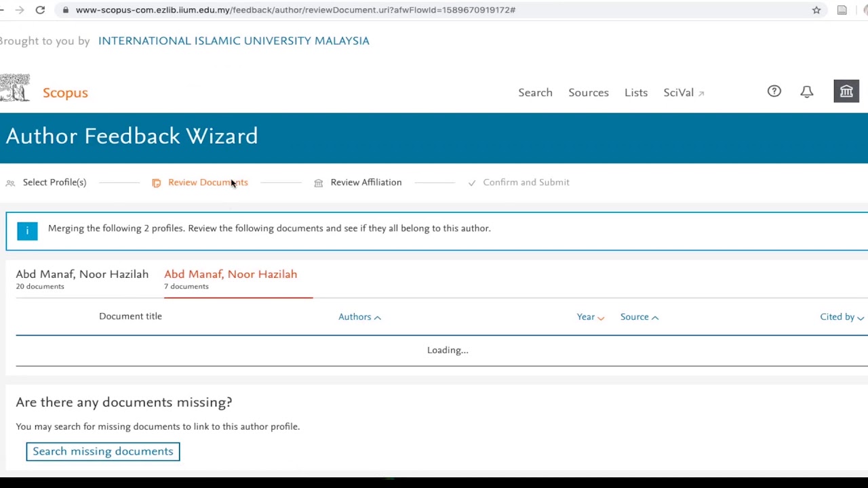
Task: Go to the Confirm and Submit step
Action: click(526, 182)
